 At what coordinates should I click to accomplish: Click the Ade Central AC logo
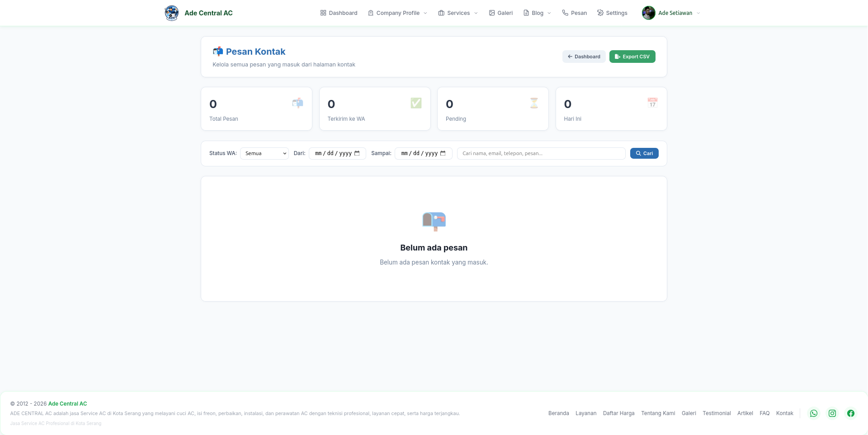pos(172,13)
